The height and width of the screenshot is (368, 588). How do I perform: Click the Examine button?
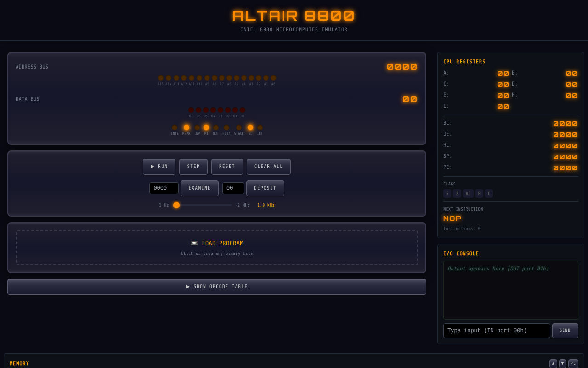[199, 188]
